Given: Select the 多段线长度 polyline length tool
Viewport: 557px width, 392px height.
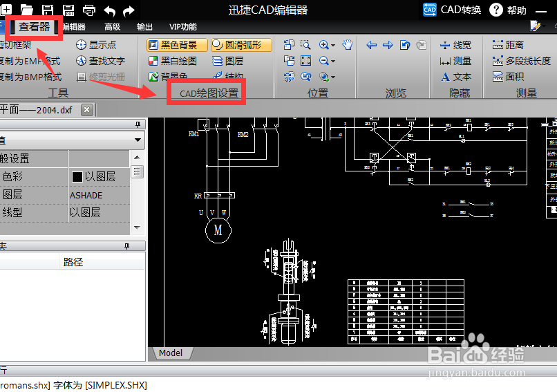Looking at the screenshot, I should pos(522,61).
